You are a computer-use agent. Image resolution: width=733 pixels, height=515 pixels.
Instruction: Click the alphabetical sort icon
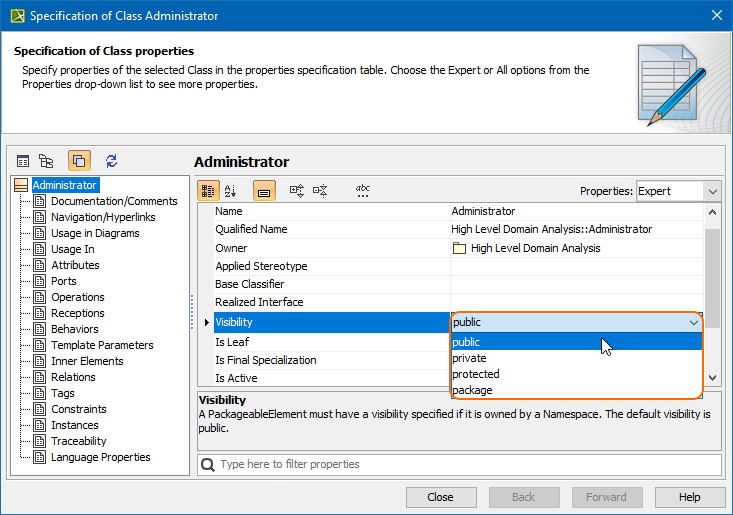230,190
